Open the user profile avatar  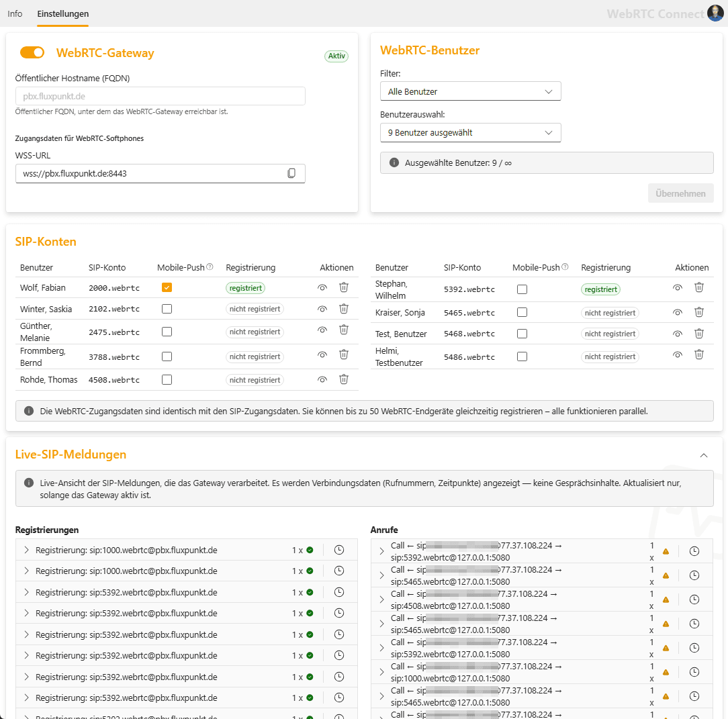(x=715, y=13)
